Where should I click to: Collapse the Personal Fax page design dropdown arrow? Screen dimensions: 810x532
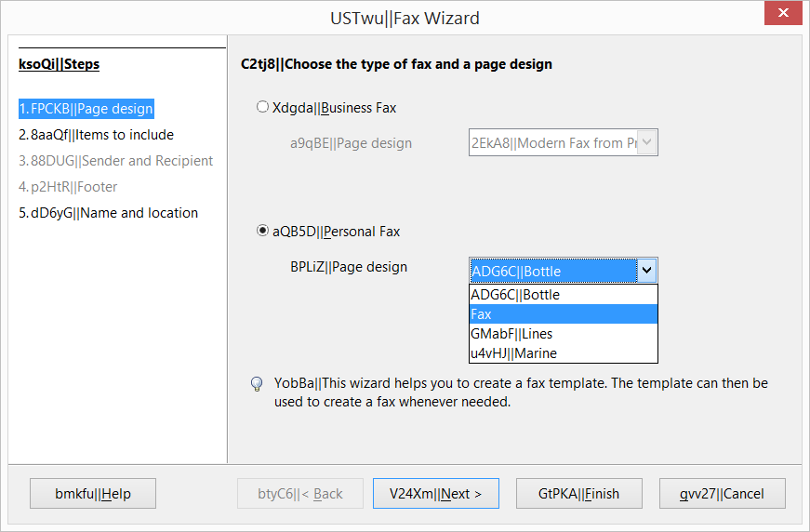click(x=647, y=271)
